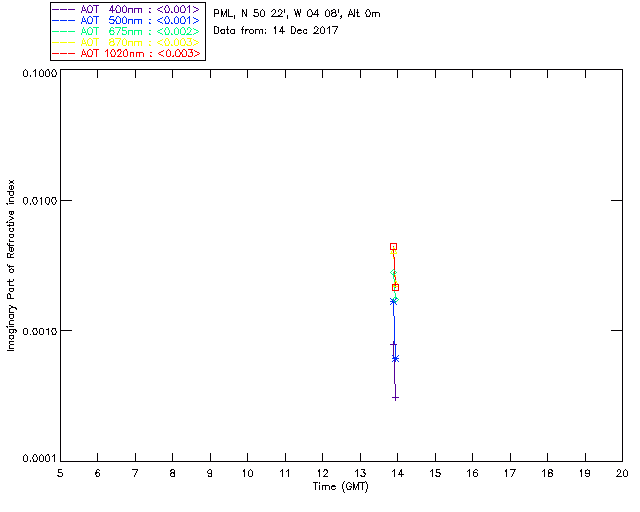640x512 pixels.
Task: Click the 'Imaginary Part of Refractive Index' axis label
Action: click(11, 265)
